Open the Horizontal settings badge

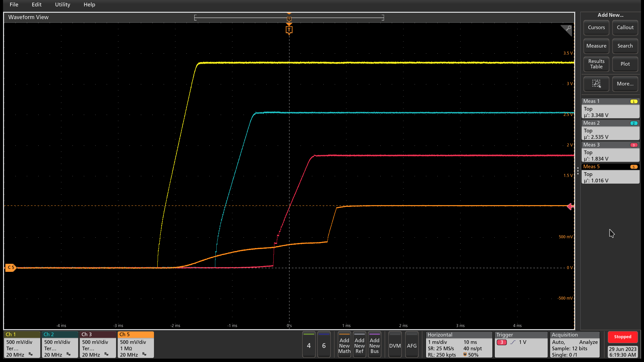(x=459, y=345)
